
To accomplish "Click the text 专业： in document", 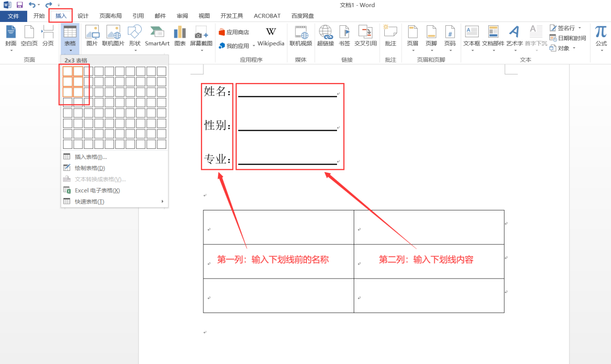I will click(218, 159).
